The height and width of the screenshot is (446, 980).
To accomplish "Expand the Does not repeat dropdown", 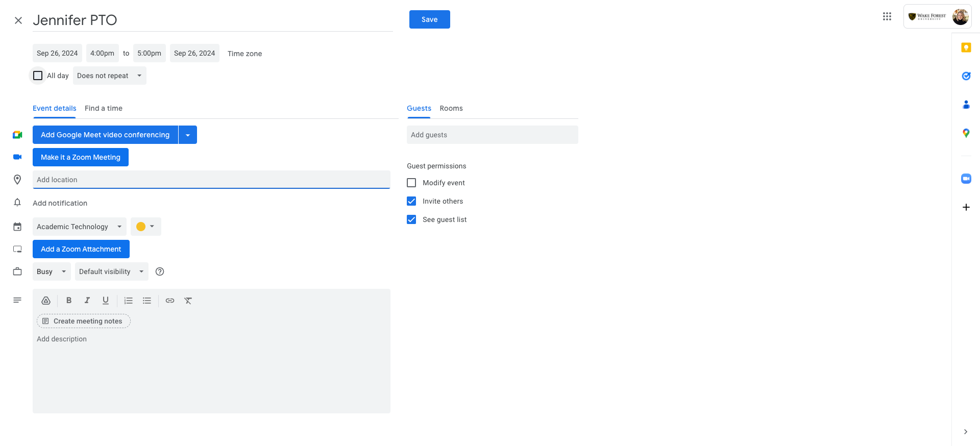I will tap(109, 76).
